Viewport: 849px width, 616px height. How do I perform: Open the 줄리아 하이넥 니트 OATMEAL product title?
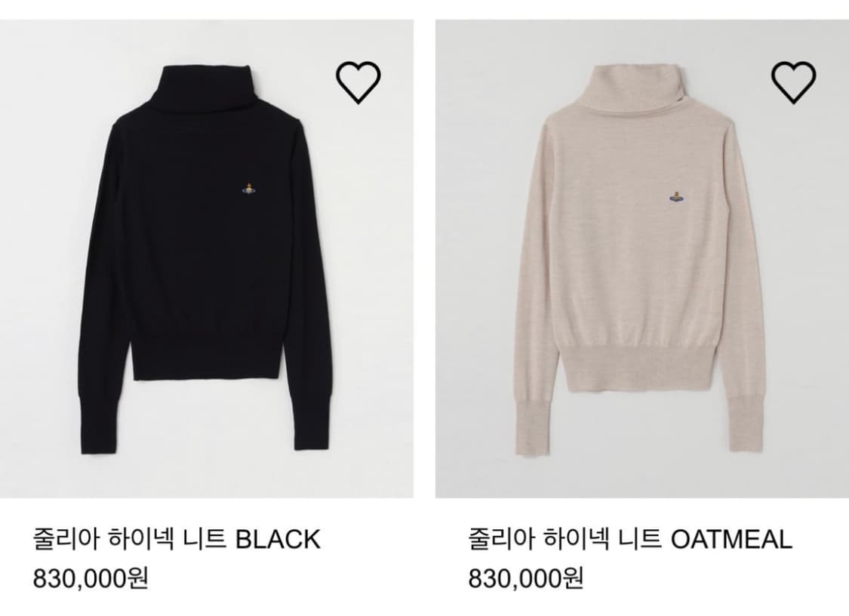click(630, 539)
